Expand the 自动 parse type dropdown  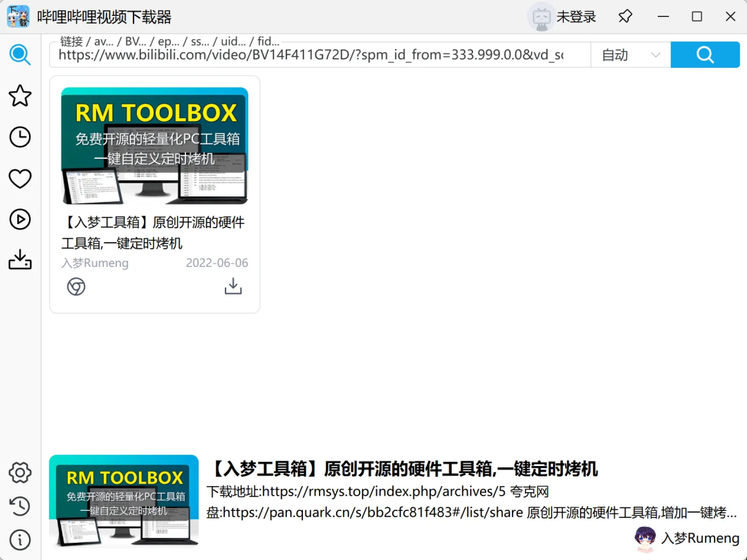[x=630, y=55]
